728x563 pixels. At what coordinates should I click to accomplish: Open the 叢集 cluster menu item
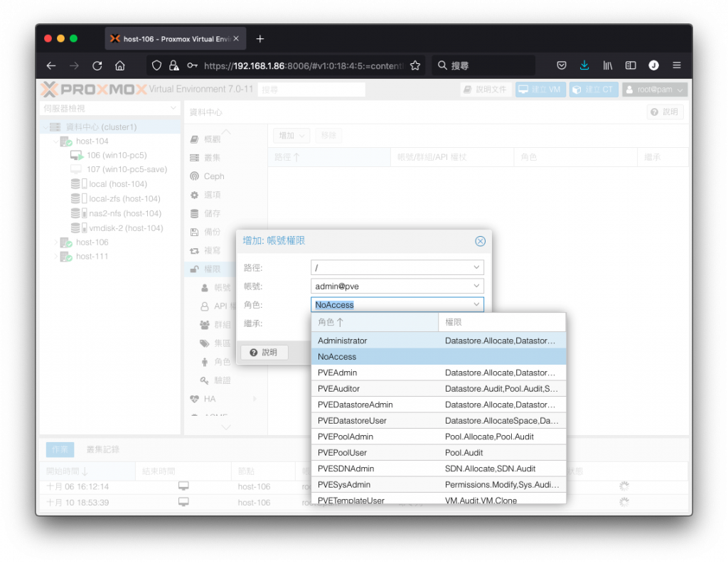pyautogui.click(x=212, y=158)
